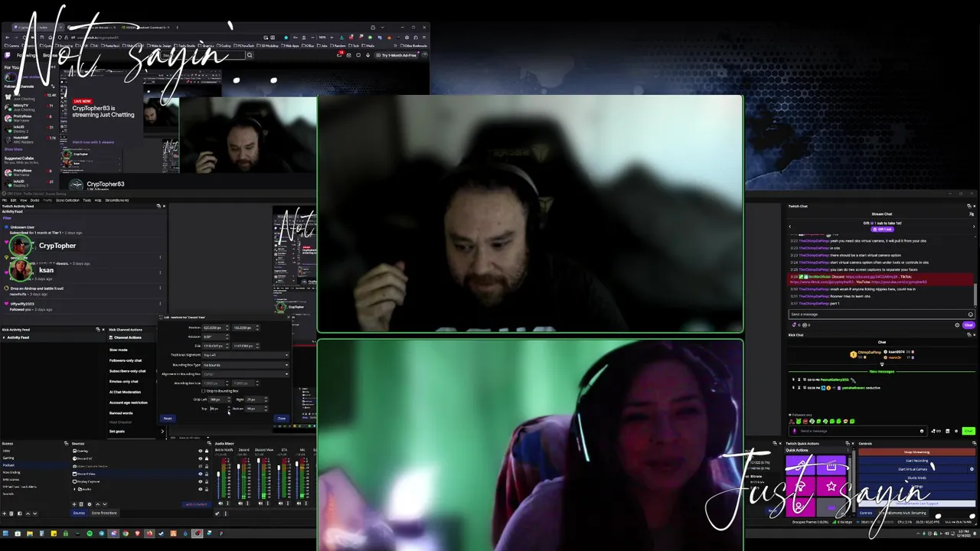The image size is (980, 551).
Task: Open the Bounding Box Type dropdown
Action: 246,365
